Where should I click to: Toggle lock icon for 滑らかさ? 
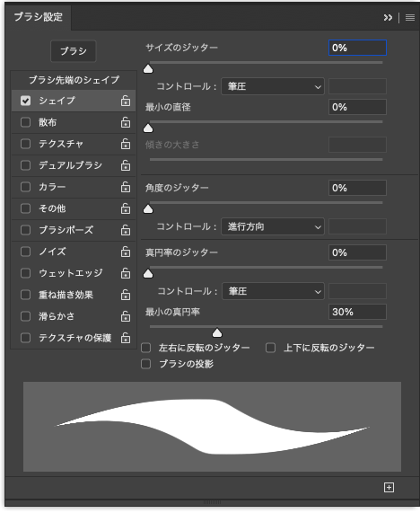pos(126,316)
